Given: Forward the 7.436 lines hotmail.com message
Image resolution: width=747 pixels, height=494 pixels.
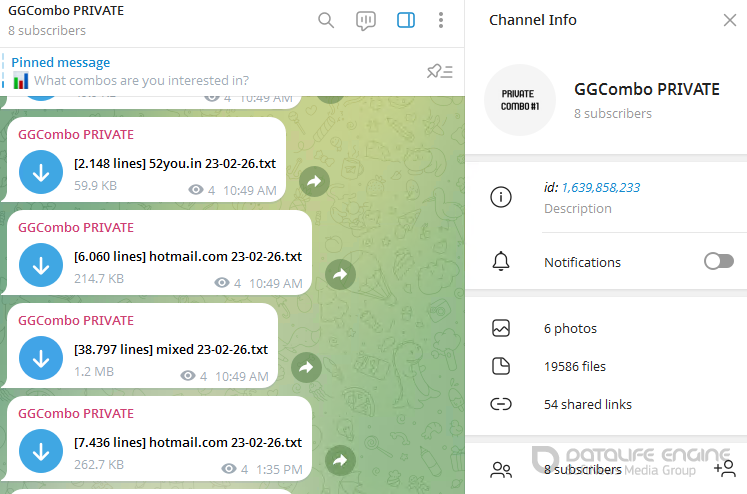Looking at the screenshot, I should 340,460.
